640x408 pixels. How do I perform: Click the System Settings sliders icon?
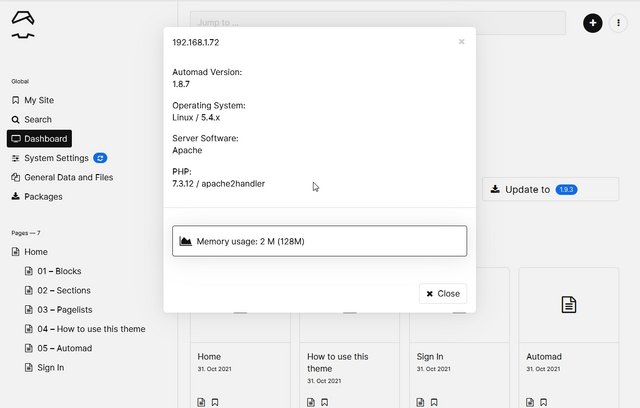click(x=16, y=158)
